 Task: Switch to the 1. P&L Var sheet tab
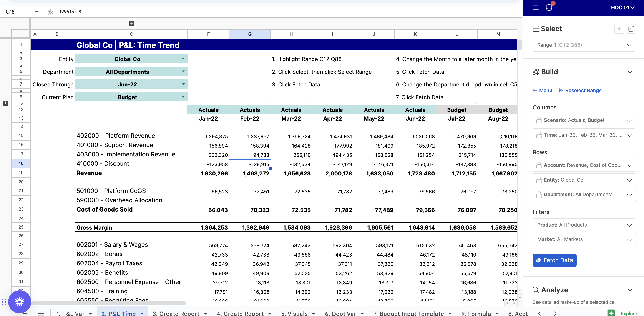(x=70, y=313)
